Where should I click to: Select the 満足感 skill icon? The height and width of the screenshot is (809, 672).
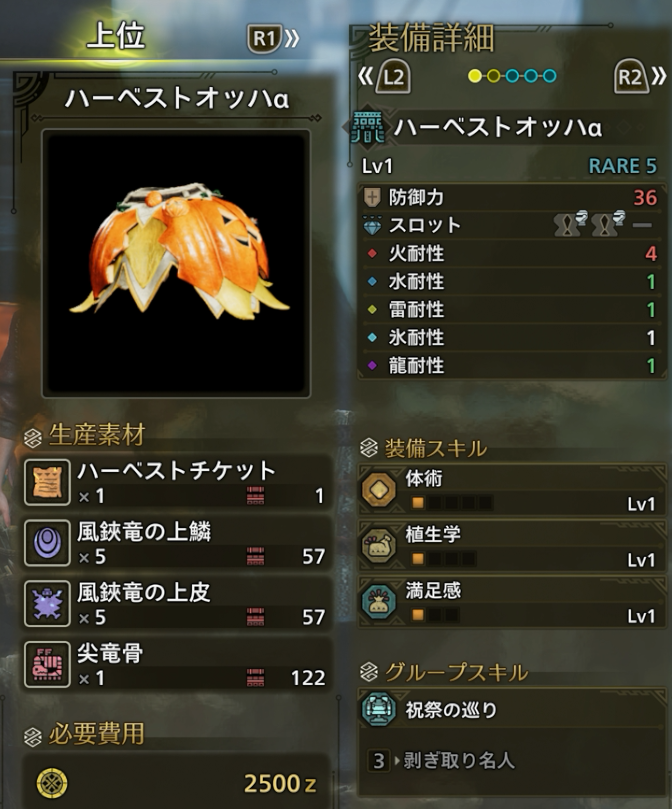coord(379,601)
